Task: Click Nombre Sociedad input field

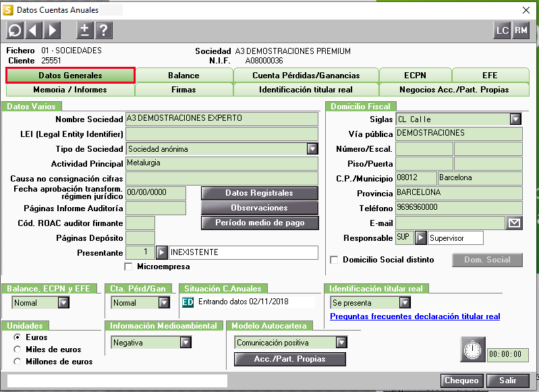Action: tap(222, 119)
